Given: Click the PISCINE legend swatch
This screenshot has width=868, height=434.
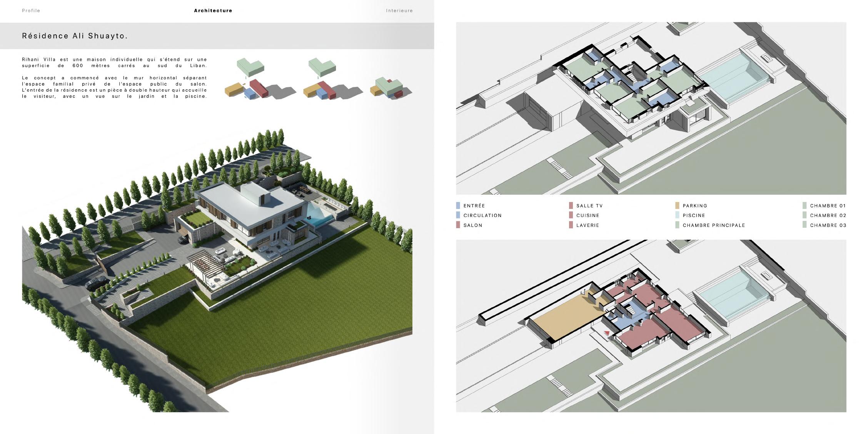Looking at the screenshot, I should tap(677, 215).
